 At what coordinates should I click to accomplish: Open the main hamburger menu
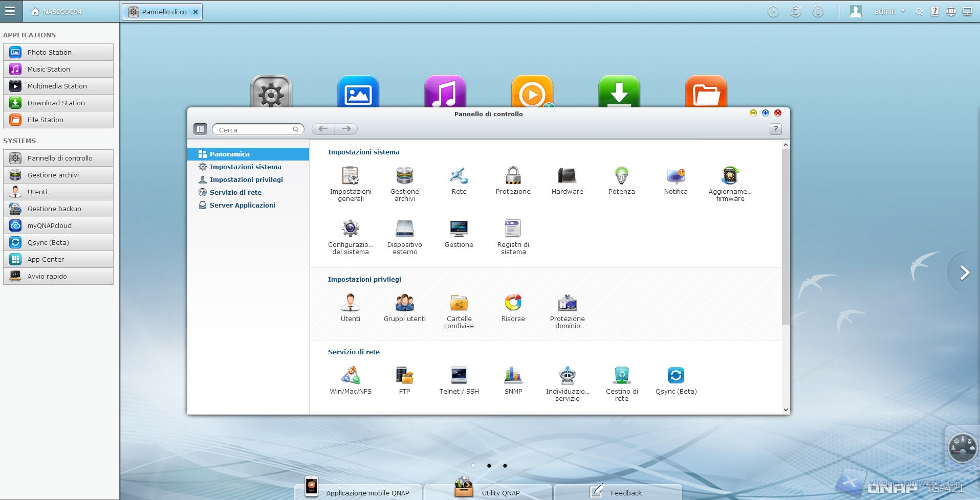[10, 11]
